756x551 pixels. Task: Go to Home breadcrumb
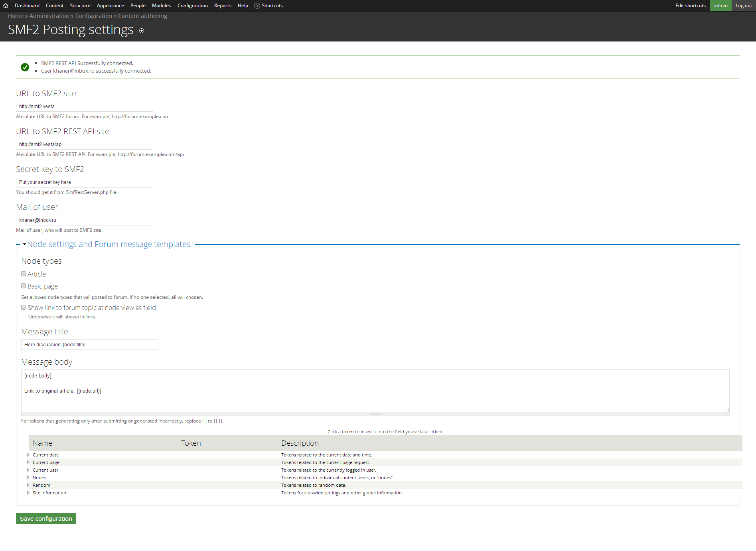16,16
